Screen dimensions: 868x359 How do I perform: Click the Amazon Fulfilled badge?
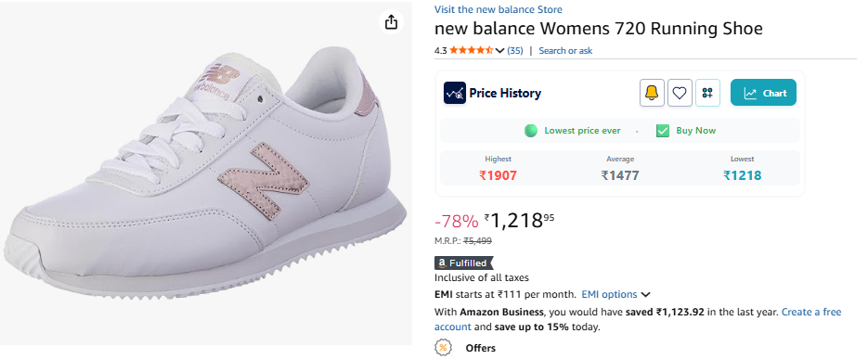click(464, 263)
